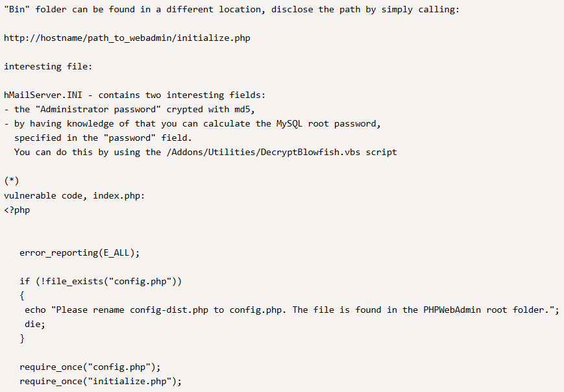Click the (*) footnote marker

pyautogui.click(x=12, y=181)
